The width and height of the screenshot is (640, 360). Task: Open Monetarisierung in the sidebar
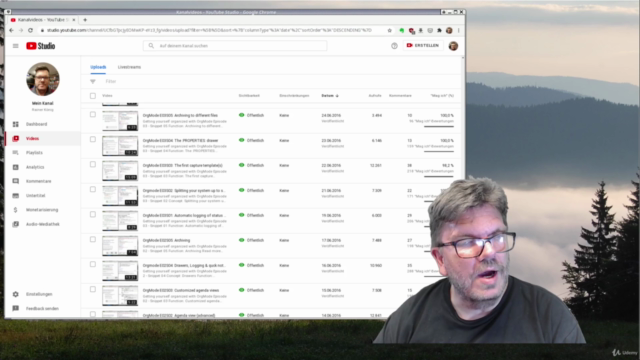42,210
